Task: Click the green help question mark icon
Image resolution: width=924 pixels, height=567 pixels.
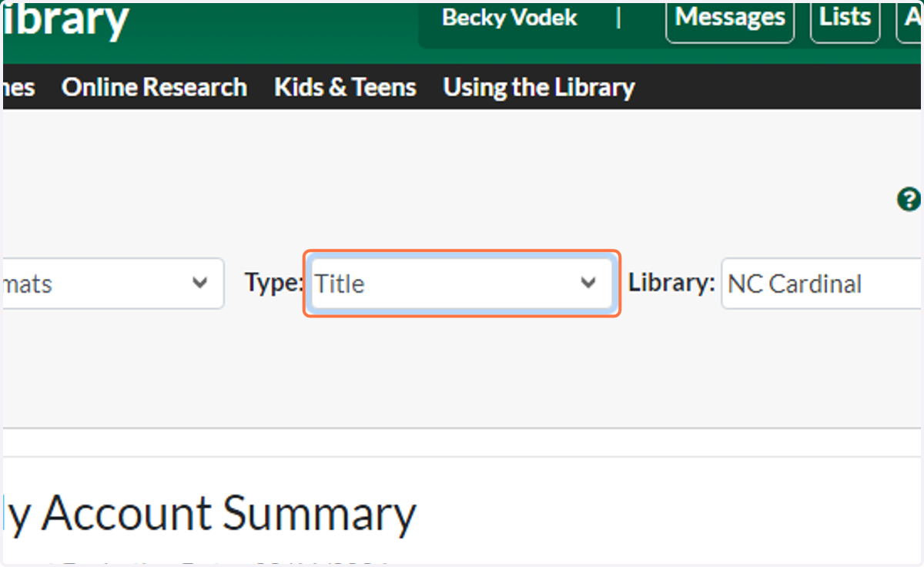Action: (909, 199)
